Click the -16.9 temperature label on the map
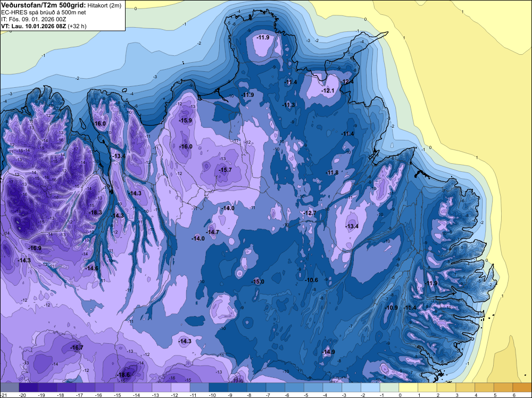 35,248
